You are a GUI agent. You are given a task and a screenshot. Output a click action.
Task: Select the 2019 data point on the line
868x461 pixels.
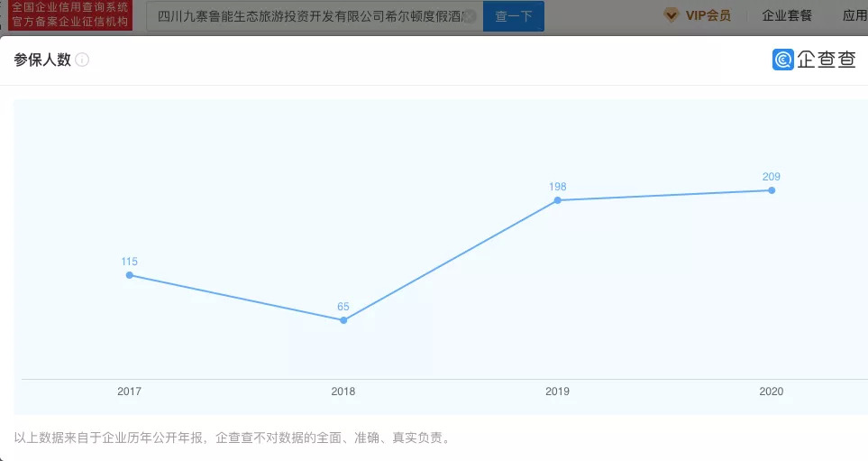click(x=557, y=200)
